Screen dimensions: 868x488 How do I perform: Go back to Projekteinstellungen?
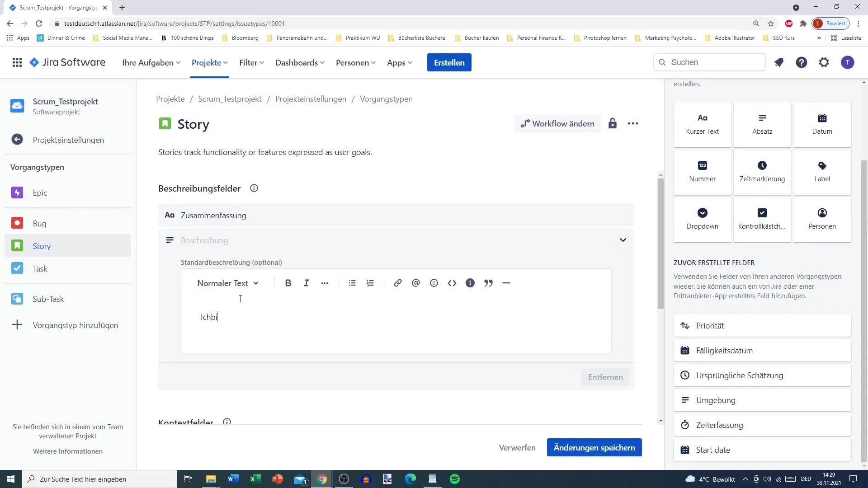(x=68, y=140)
